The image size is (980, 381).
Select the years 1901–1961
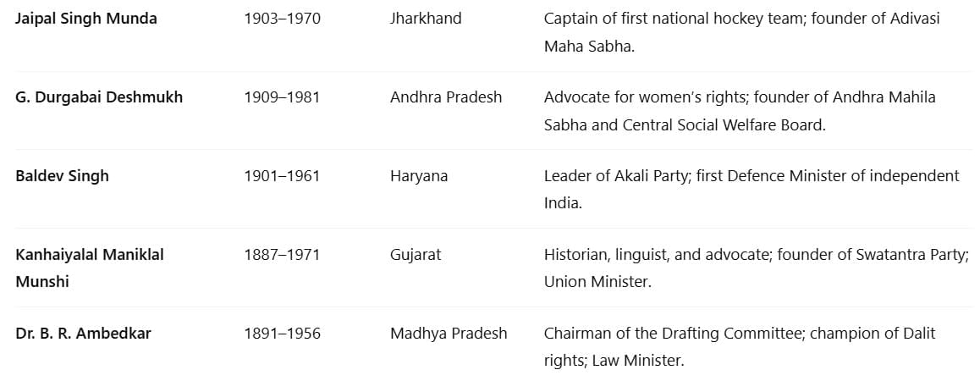coord(282,176)
